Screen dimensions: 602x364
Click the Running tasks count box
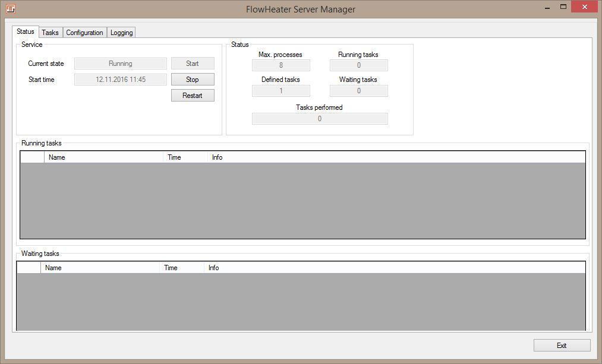(x=358, y=65)
